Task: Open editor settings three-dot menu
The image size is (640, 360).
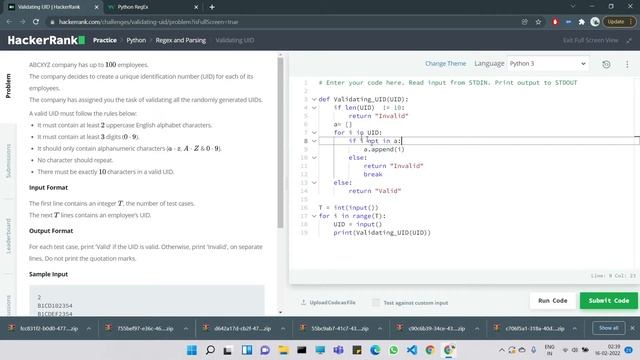Action: [x=627, y=64]
